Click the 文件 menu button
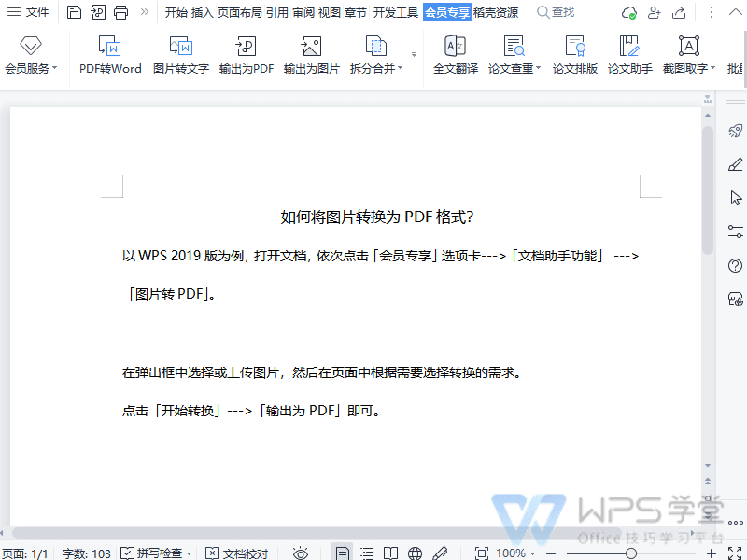This screenshot has height=560, width=747. (x=29, y=12)
